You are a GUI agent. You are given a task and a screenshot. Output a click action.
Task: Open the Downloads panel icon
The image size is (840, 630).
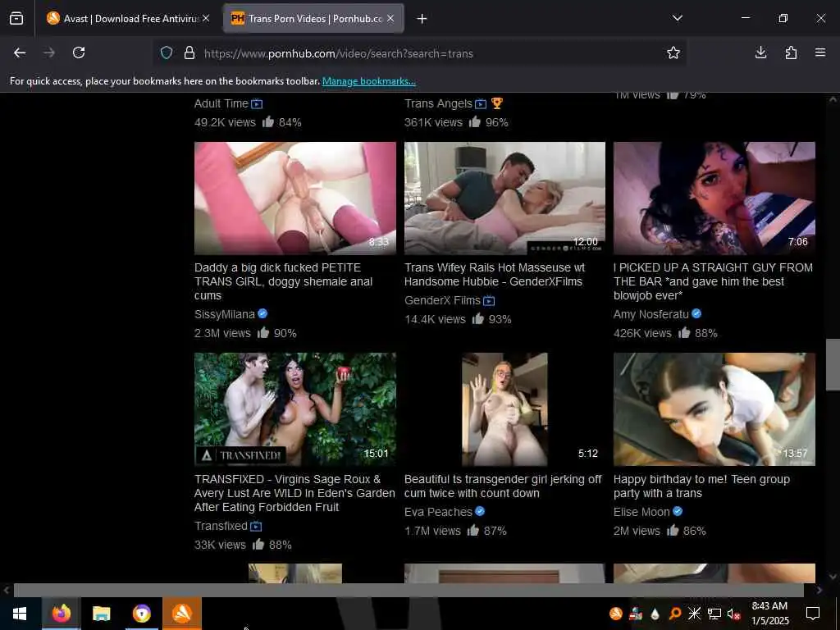coord(760,52)
